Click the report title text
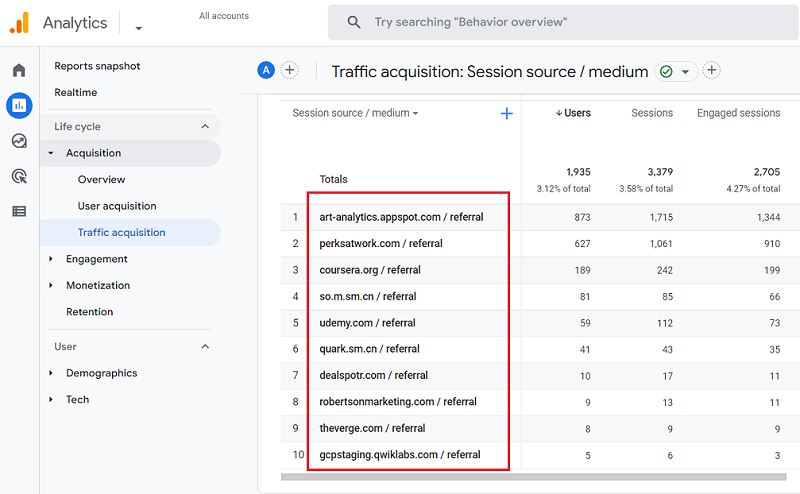This screenshot has width=800, height=494. (x=490, y=71)
